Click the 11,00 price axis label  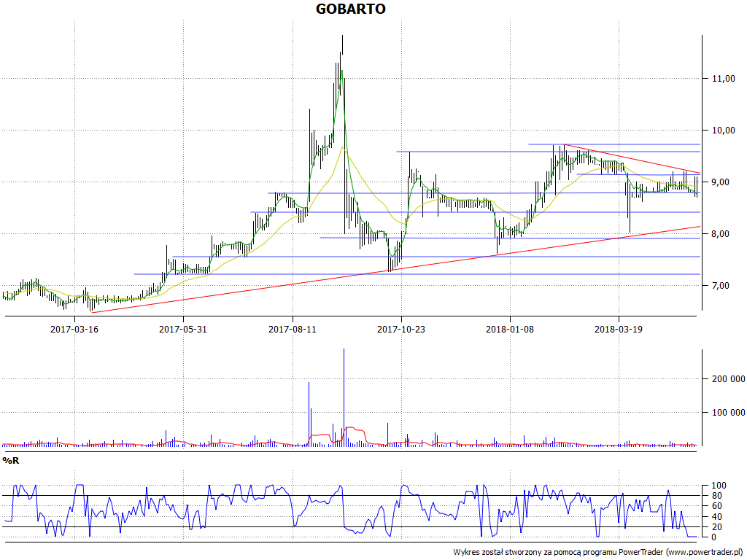click(723, 79)
